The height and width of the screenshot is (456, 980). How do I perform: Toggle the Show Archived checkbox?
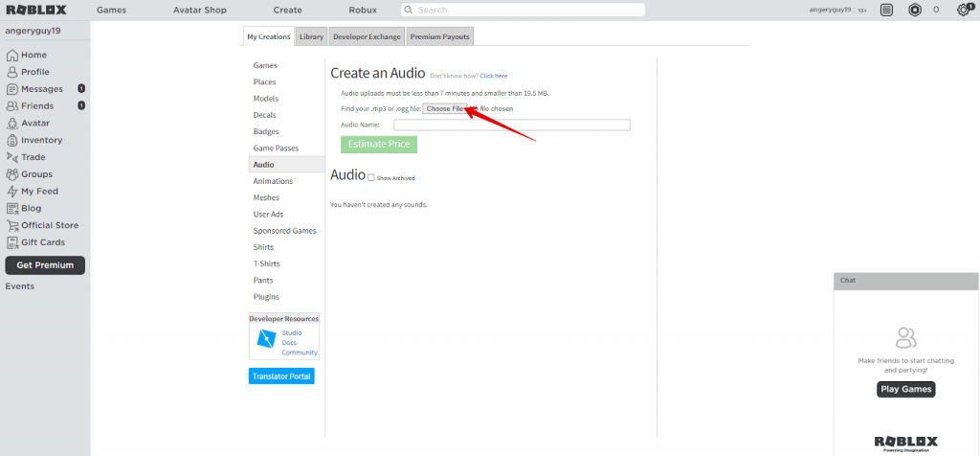(x=371, y=177)
